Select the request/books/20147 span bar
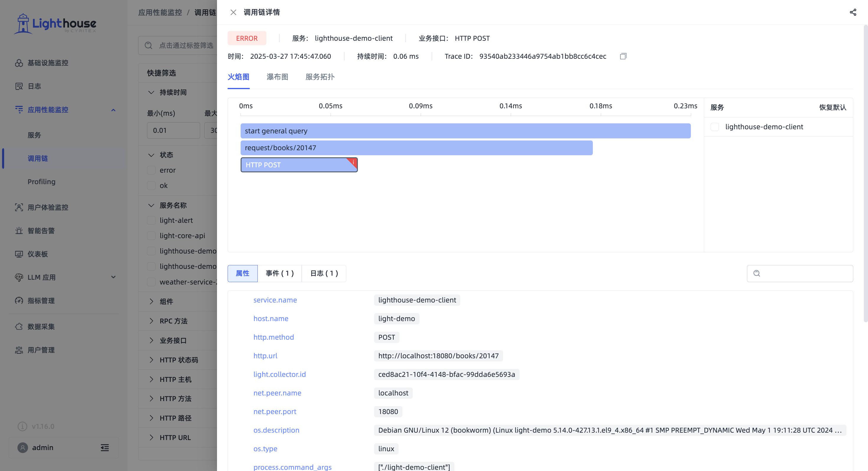This screenshot has width=868, height=471. click(x=417, y=148)
